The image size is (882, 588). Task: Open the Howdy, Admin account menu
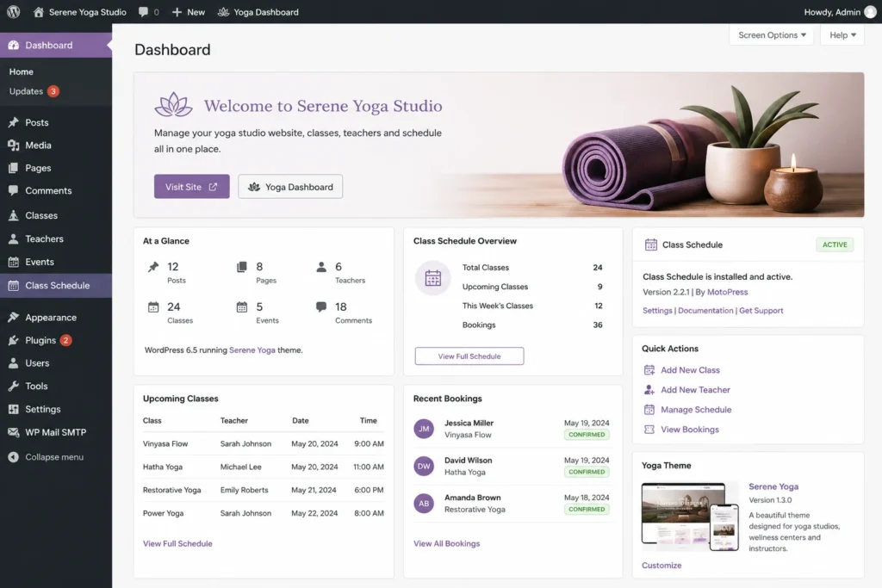pos(839,12)
